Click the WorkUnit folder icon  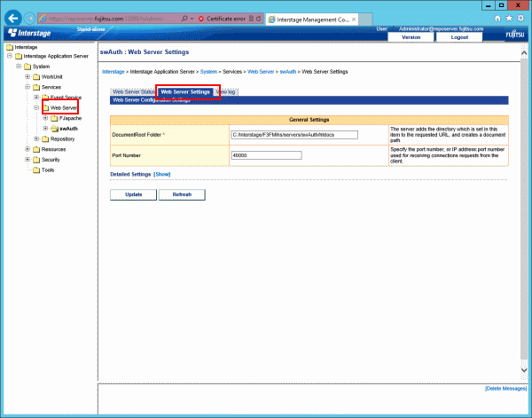point(36,77)
